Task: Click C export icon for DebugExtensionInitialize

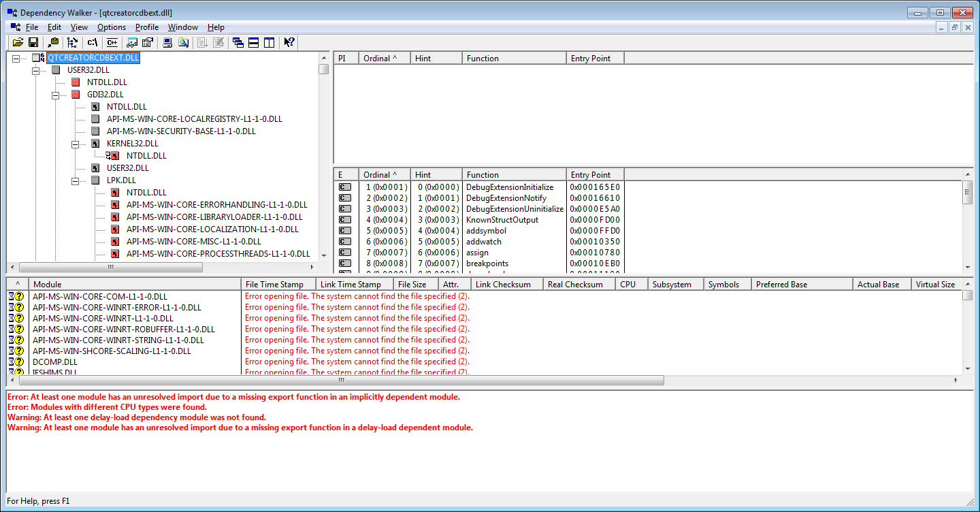Action: coord(345,187)
